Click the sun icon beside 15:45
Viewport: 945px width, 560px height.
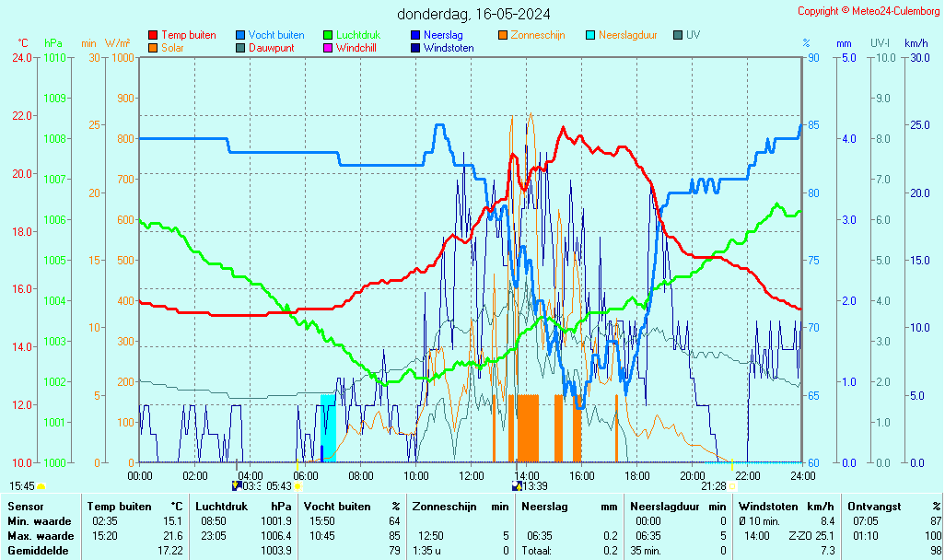tap(41, 485)
